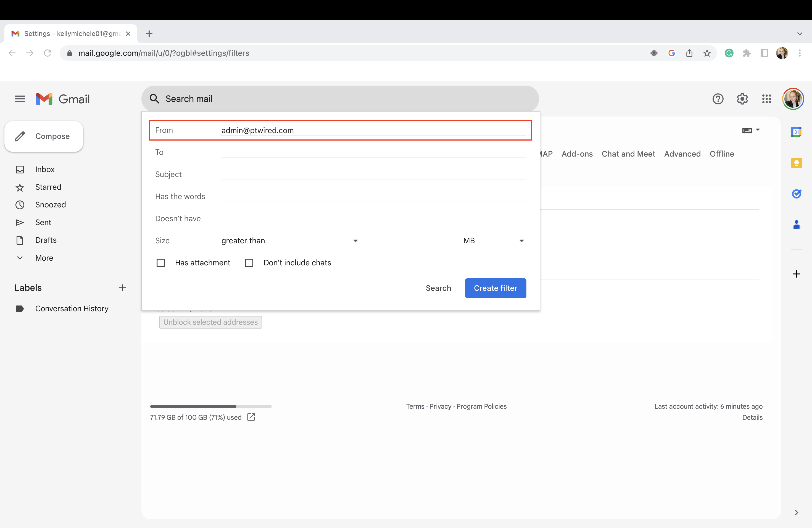
Task: Open the Compose pencil icon
Action: tap(20, 136)
